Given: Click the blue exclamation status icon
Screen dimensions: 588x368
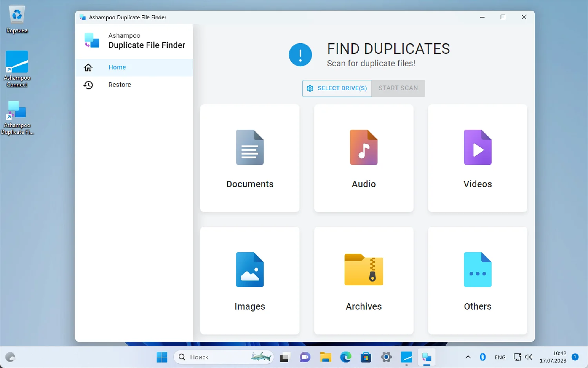Looking at the screenshot, I should coord(300,55).
